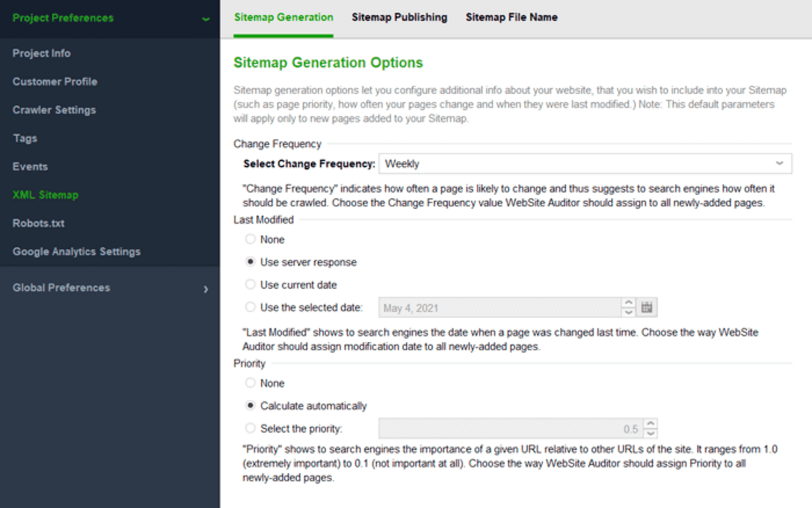The image size is (812, 508).
Task: Select the Last Modified 'None' radio button
Action: click(x=250, y=240)
